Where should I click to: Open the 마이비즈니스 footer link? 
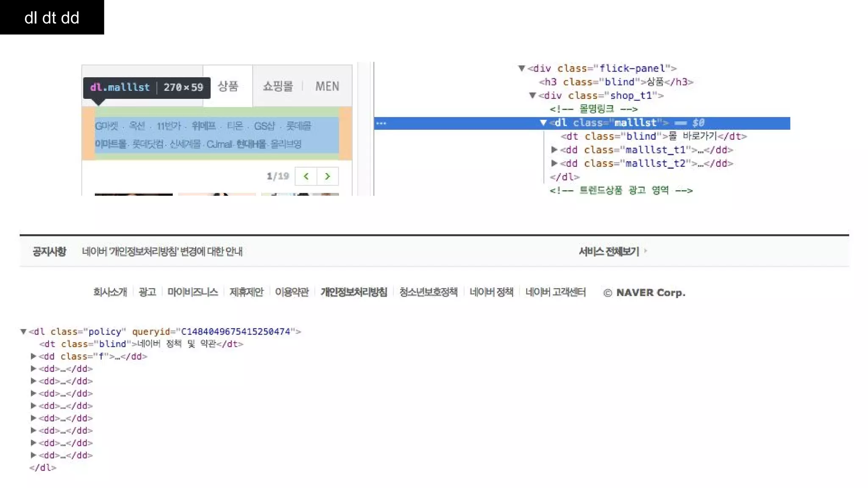192,292
